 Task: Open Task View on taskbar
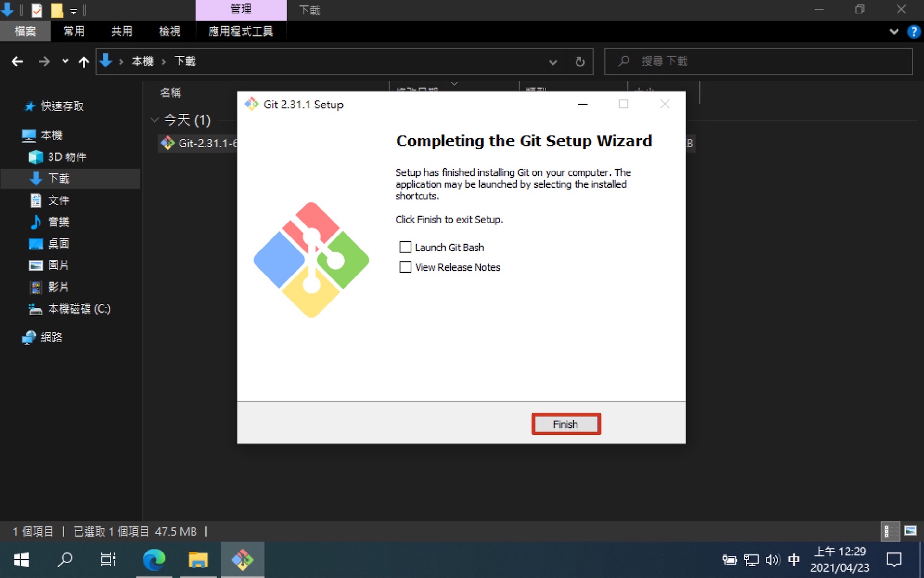(x=108, y=560)
